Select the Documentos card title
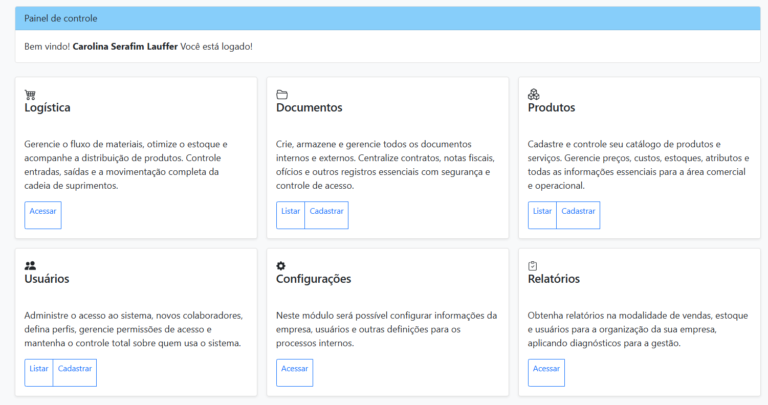The height and width of the screenshot is (405, 768). 309,108
